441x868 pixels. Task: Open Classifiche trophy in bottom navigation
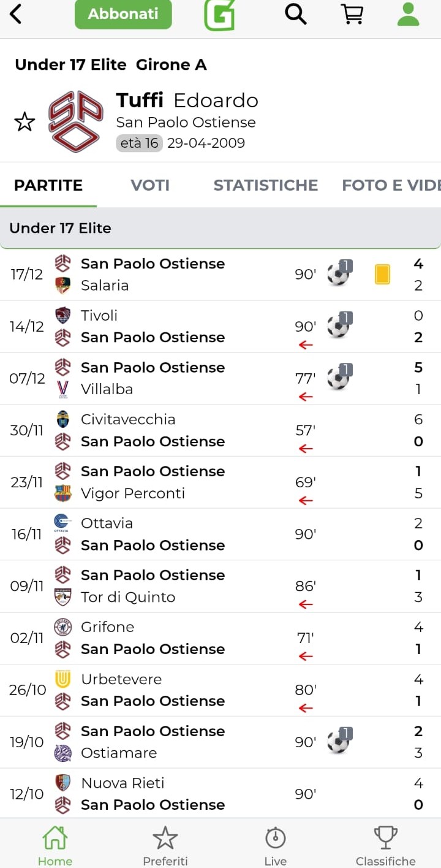click(x=385, y=845)
